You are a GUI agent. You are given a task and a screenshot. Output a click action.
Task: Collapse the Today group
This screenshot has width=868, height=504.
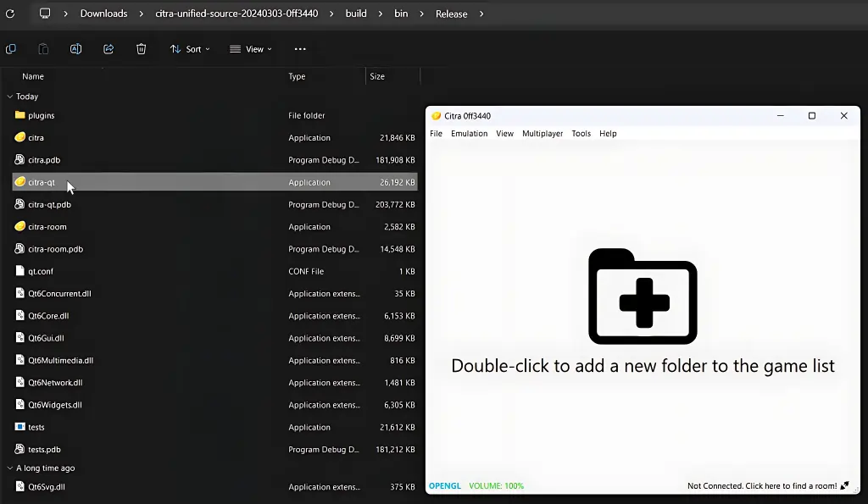(10, 97)
